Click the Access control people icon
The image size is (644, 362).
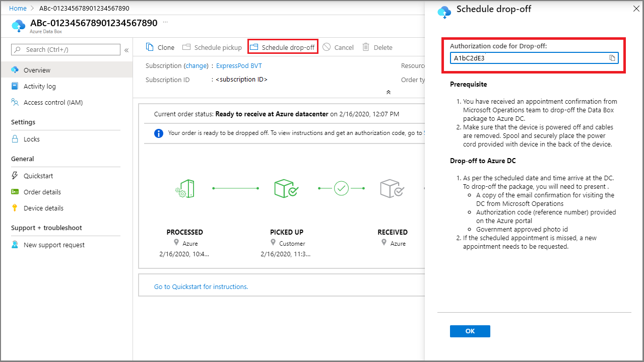pyautogui.click(x=15, y=102)
